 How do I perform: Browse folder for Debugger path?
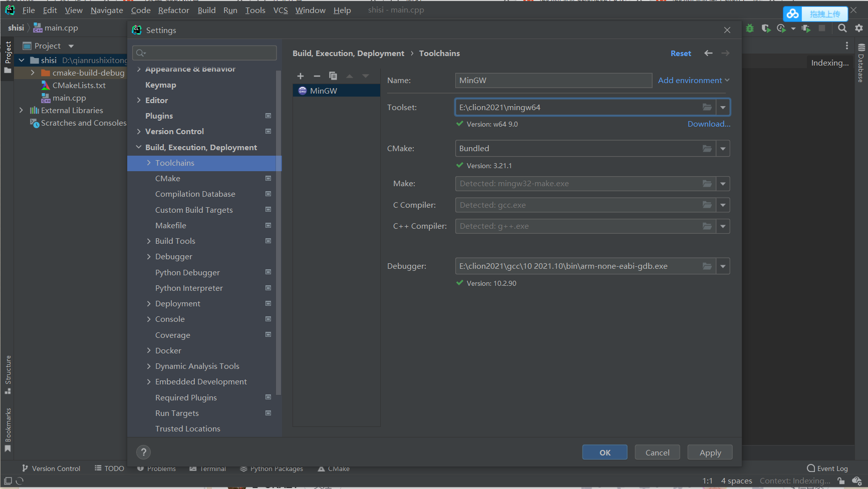click(x=707, y=266)
